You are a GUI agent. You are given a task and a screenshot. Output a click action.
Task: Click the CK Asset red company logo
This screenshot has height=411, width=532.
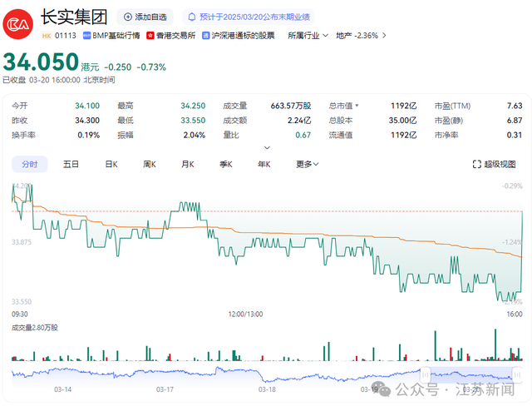18,24
